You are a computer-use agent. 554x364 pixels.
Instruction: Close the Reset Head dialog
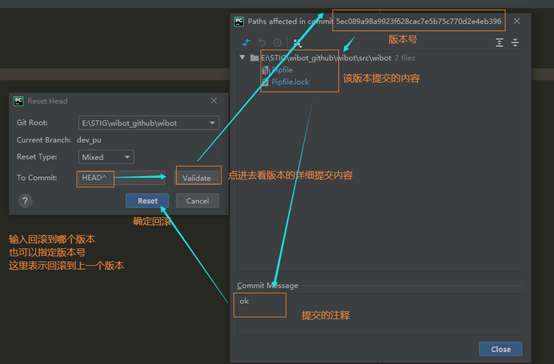214,101
